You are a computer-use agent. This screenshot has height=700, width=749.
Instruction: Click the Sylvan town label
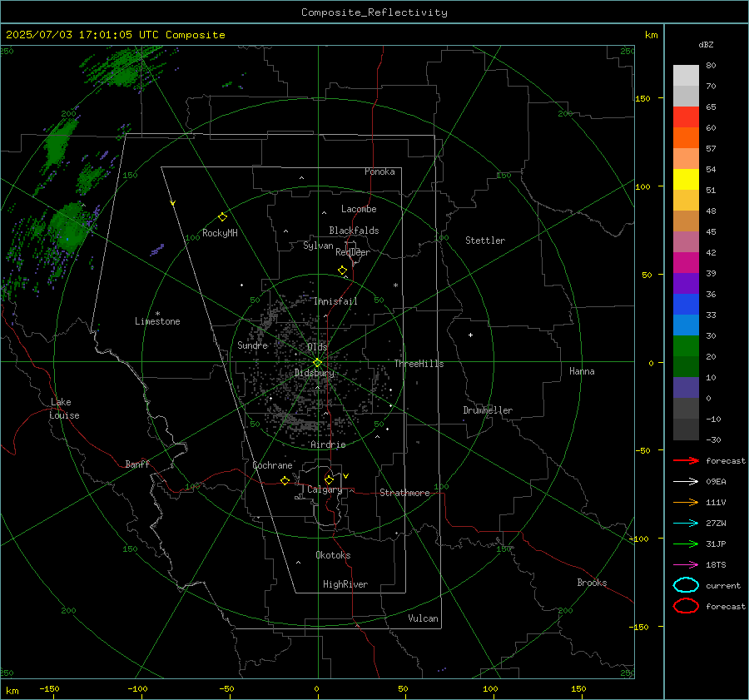click(x=318, y=246)
